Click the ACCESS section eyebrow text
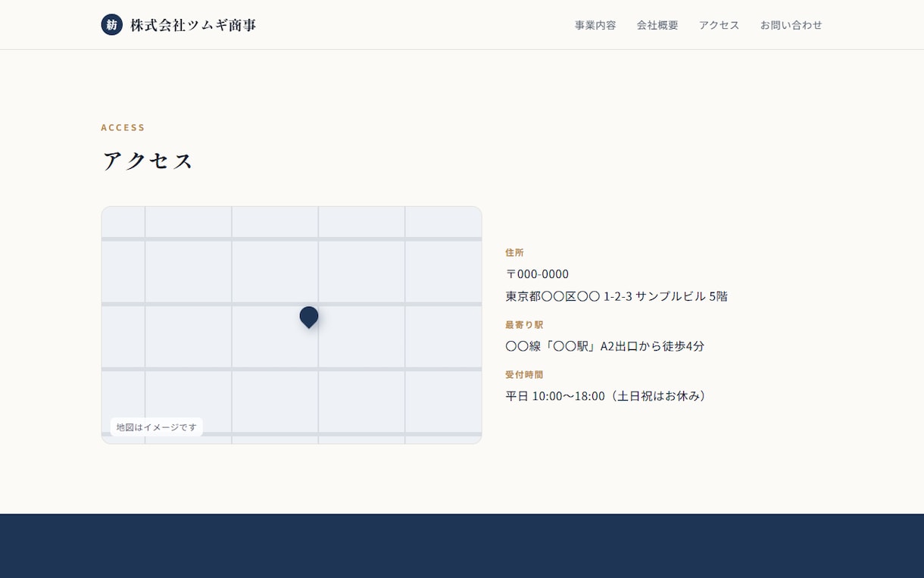 (123, 127)
